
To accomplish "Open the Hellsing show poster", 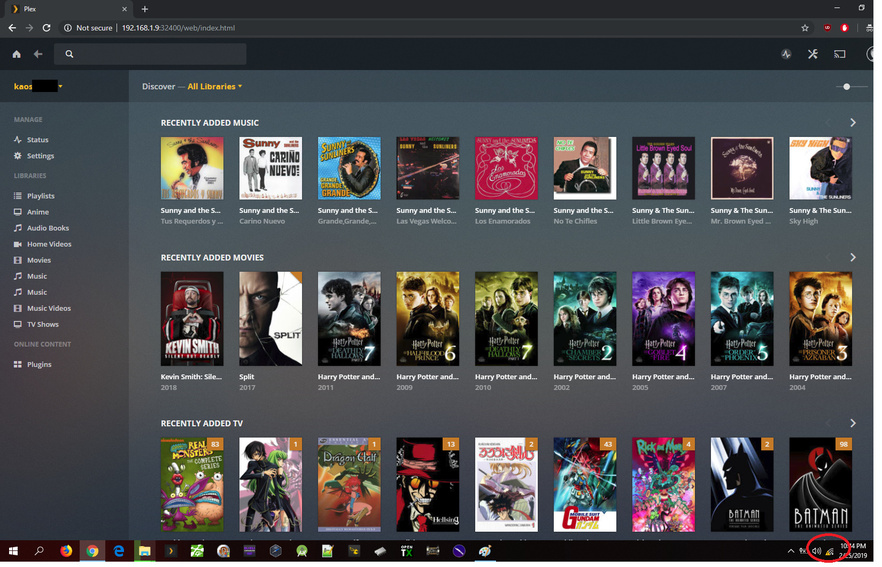I will pos(428,485).
